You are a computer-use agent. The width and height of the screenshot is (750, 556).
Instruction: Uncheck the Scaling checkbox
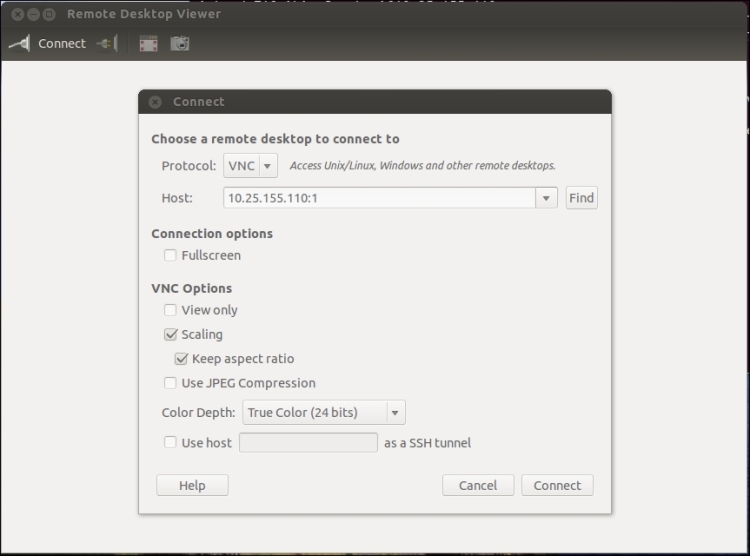pos(170,334)
